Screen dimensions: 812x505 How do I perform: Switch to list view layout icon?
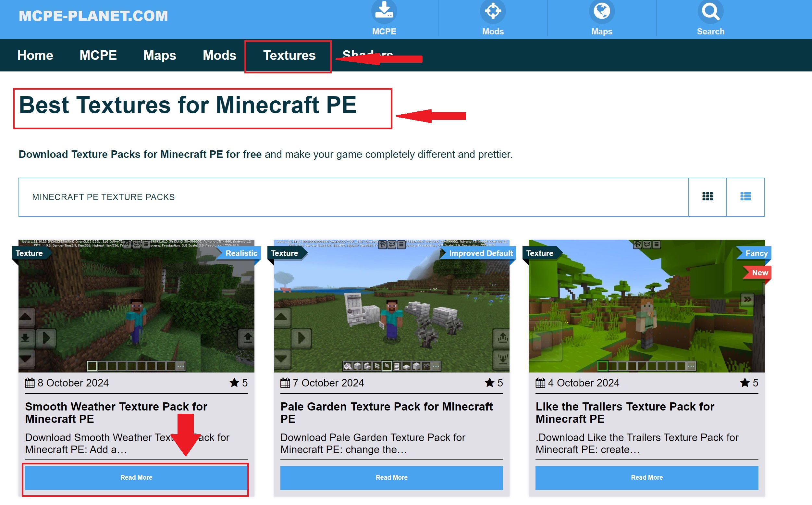pyautogui.click(x=745, y=197)
